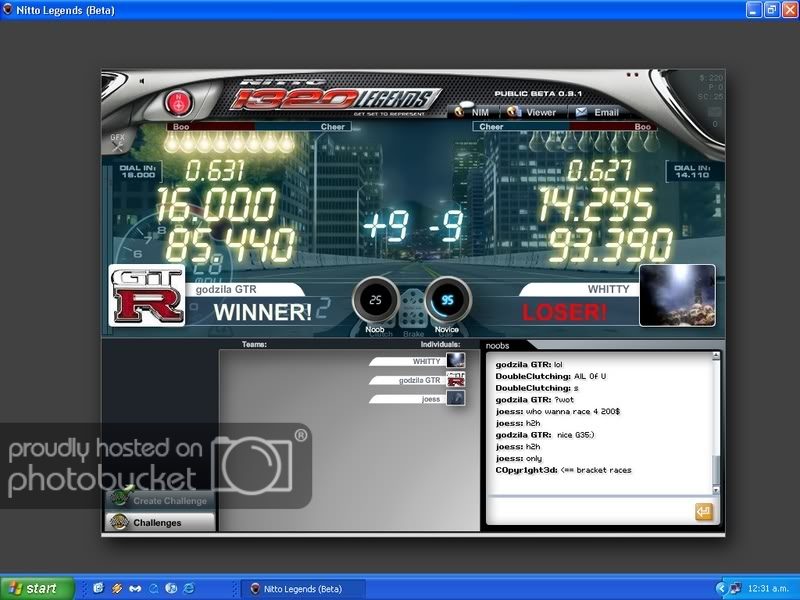
Task: Click the chat scrollbar up arrow
Action: [715, 356]
